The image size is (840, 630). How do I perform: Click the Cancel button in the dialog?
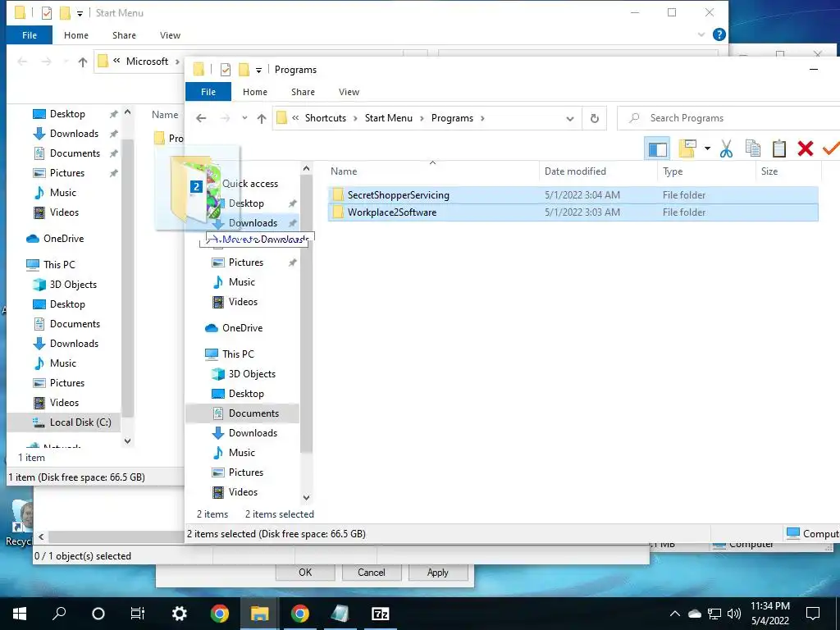click(x=372, y=572)
